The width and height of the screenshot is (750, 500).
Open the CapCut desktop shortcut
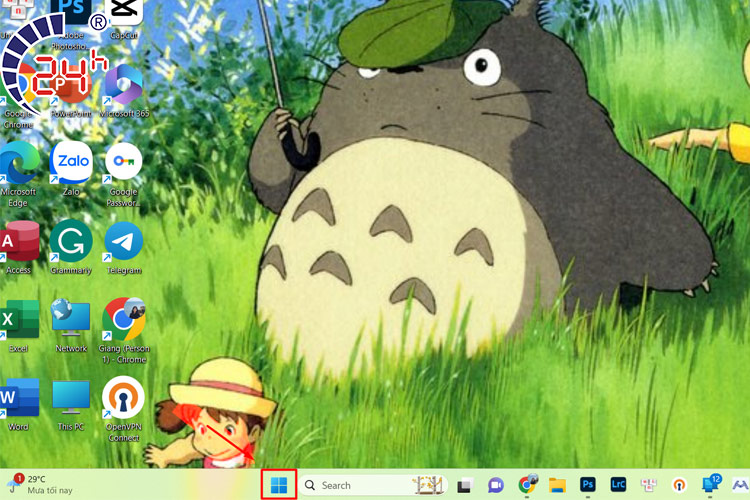click(x=124, y=17)
